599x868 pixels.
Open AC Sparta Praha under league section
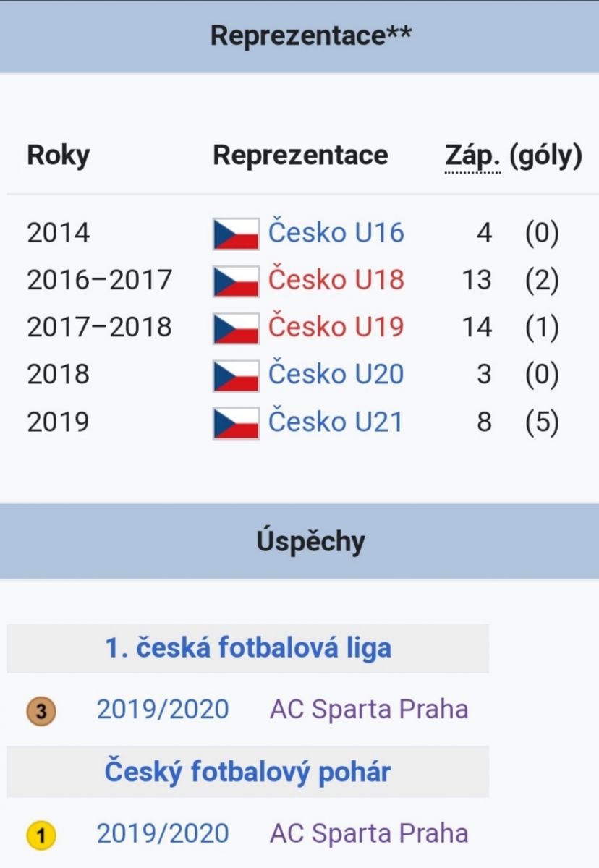click(369, 709)
